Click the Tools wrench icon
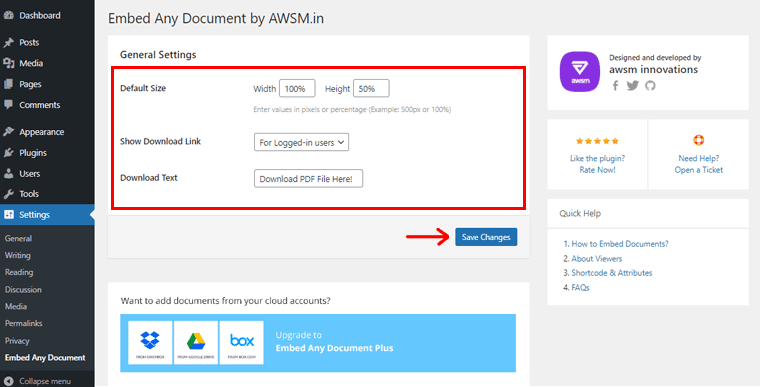 (x=8, y=194)
